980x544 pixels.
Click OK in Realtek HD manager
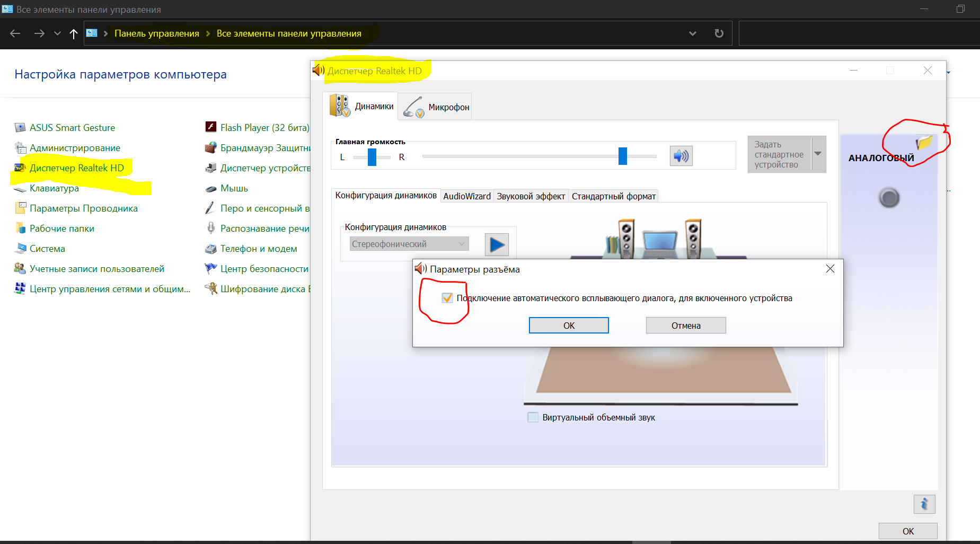tap(908, 531)
